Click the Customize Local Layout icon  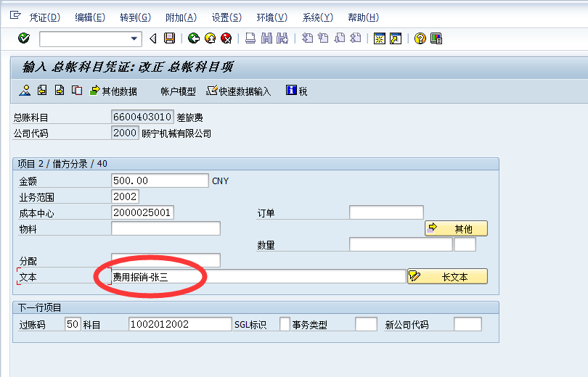coord(436,38)
